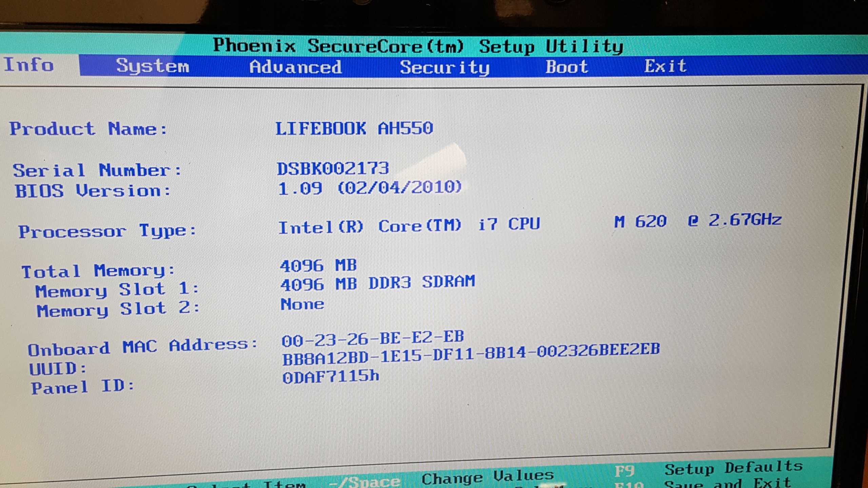Click Memory Slot 2 None value
868x488 pixels.
[302, 304]
